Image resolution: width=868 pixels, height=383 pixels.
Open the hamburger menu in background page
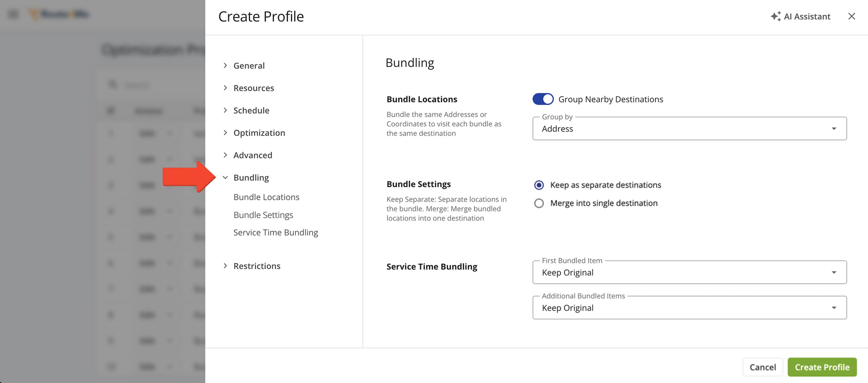tap(13, 14)
